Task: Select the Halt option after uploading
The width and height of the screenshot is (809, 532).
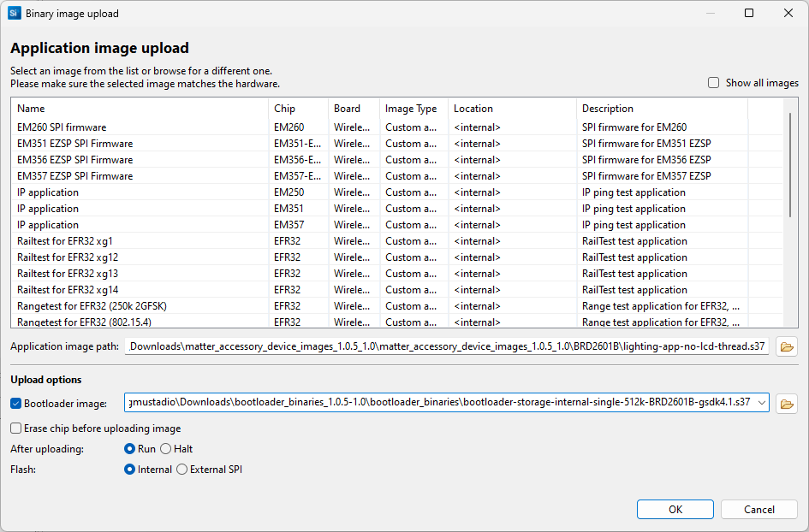Action: pyautogui.click(x=167, y=448)
